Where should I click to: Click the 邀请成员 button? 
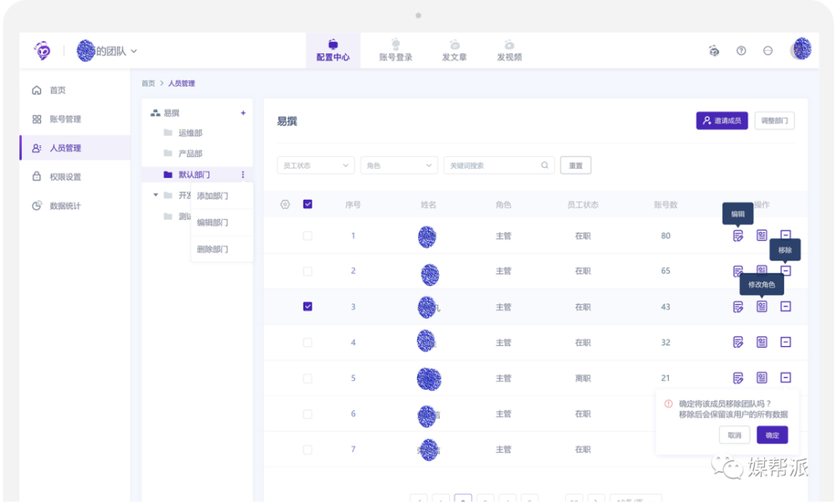click(x=721, y=121)
